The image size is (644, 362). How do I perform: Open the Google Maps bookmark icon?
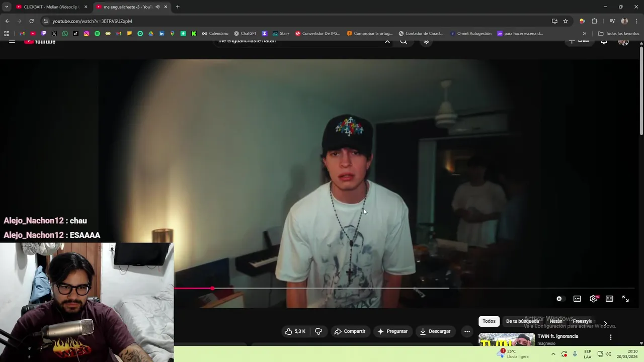(172, 34)
